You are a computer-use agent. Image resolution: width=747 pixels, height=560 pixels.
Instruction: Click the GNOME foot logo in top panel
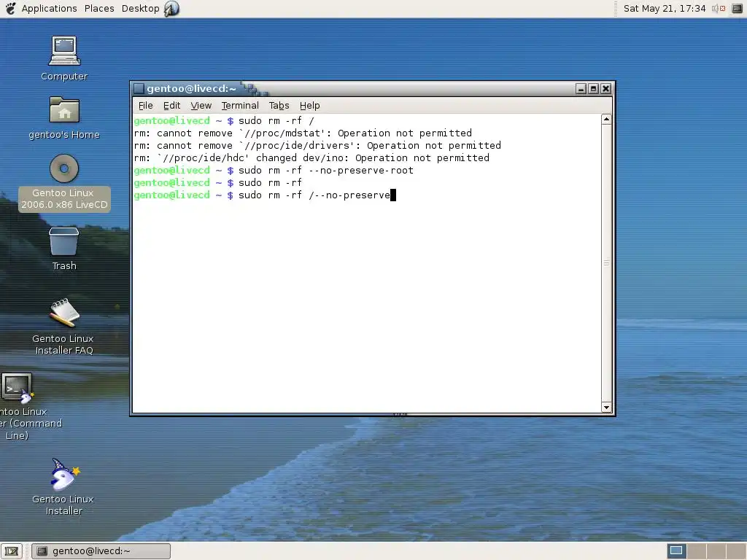click(10, 8)
